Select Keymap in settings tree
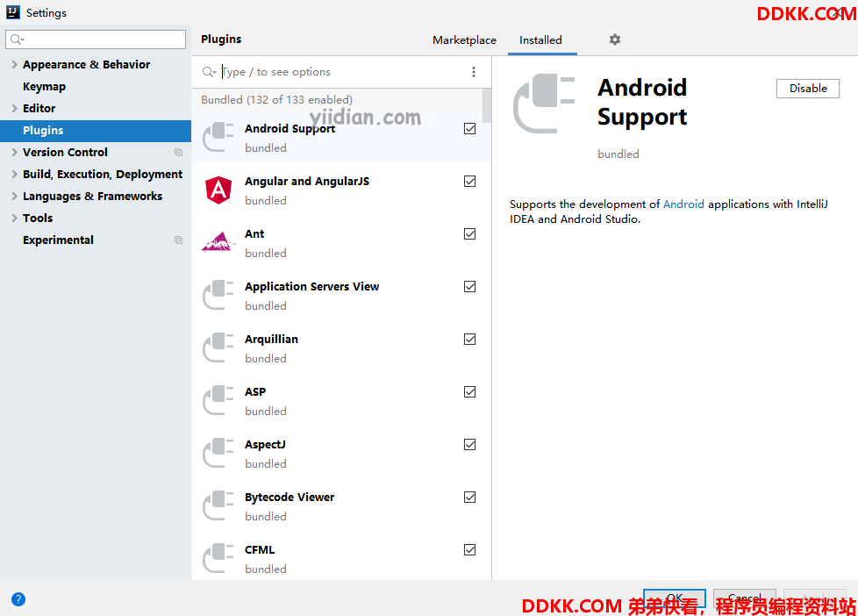Image resolution: width=858 pixels, height=616 pixels. point(45,87)
